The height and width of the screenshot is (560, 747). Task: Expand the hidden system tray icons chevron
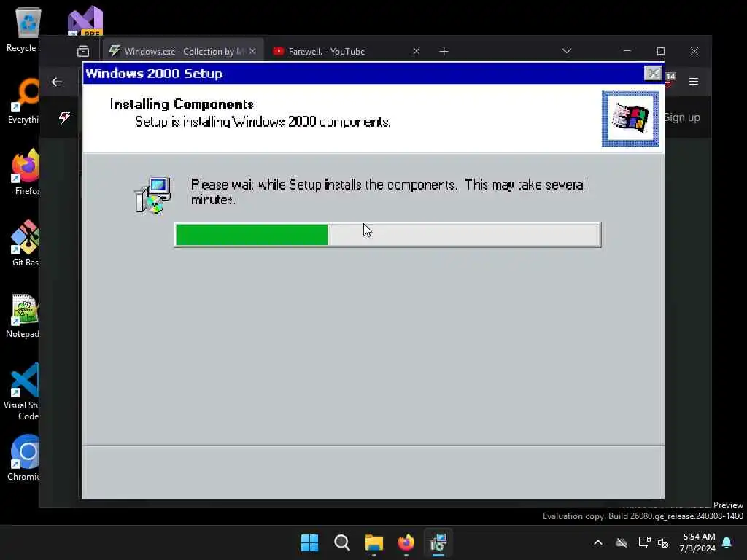[598, 542]
